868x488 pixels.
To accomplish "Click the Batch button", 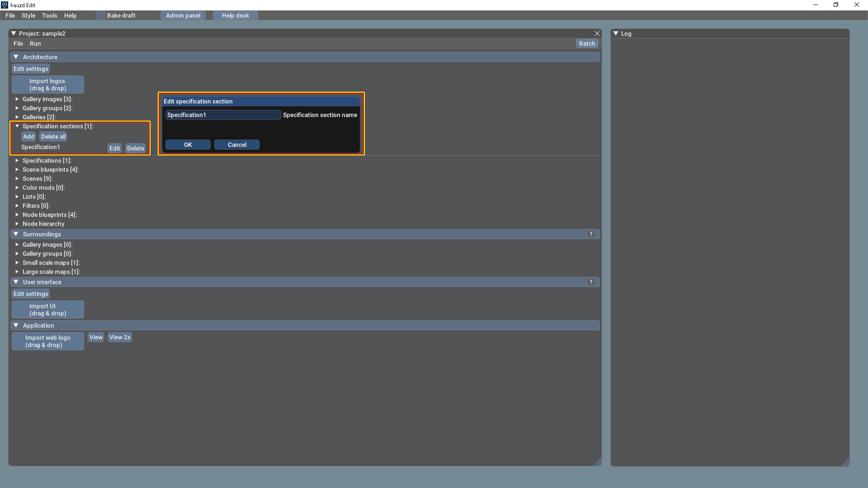I will (x=587, y=43).
